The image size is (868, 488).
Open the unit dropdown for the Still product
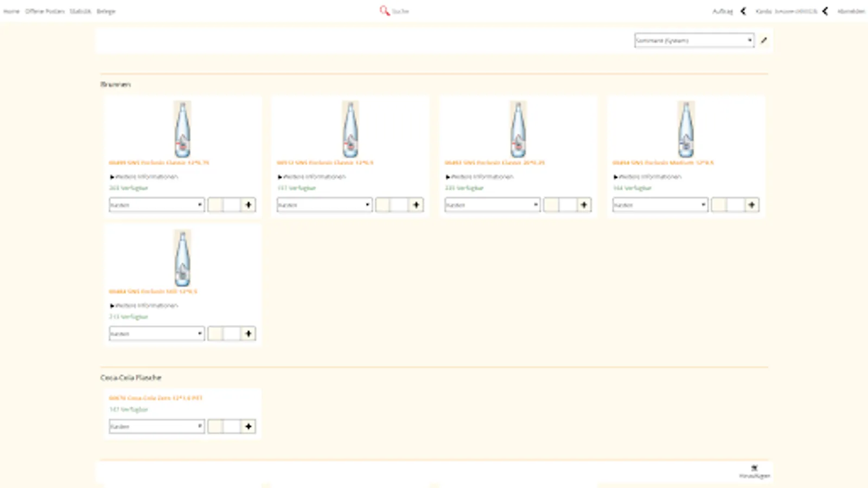[x=156, y=334]
